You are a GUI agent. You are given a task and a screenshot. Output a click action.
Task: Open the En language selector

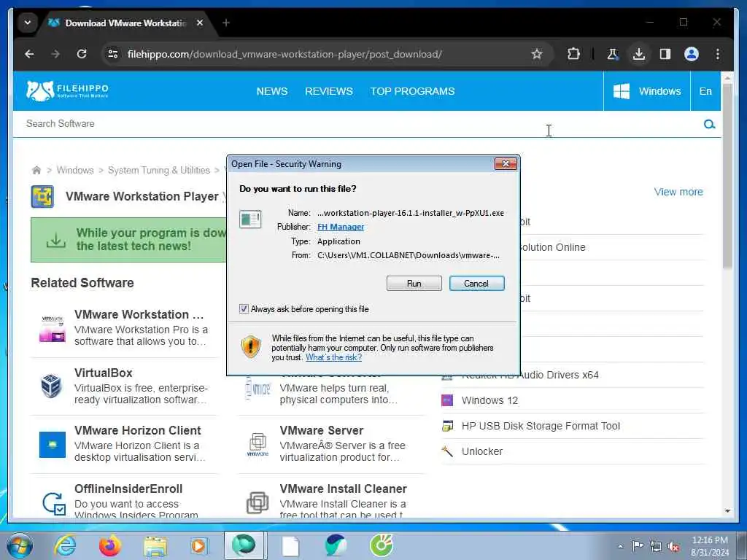705,91
